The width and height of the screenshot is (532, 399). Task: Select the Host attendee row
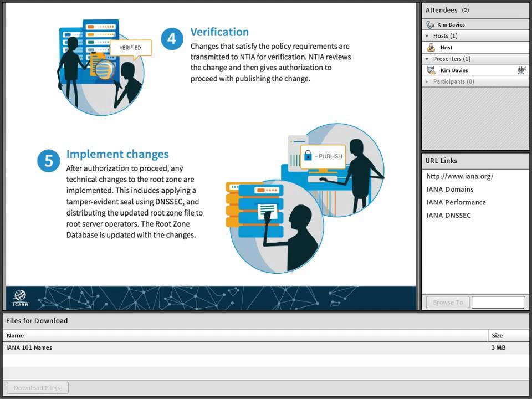[x=475, y=47]
